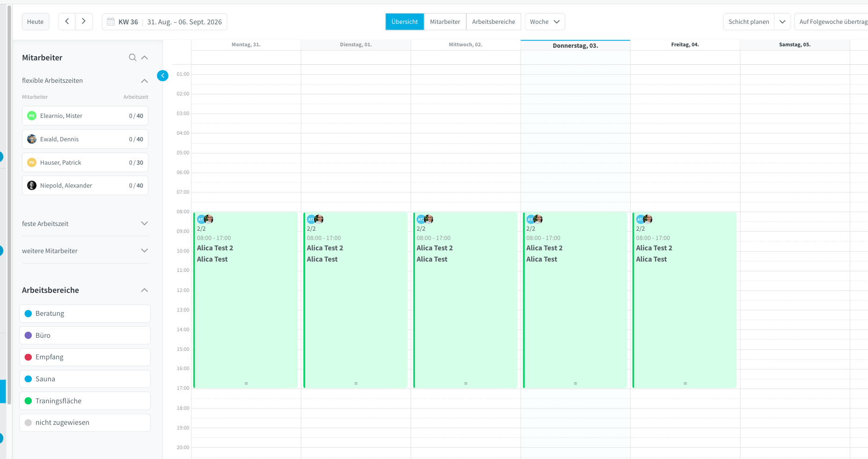
Task: Click Donnerstag, 03. column header
Action: click(575, 45)
